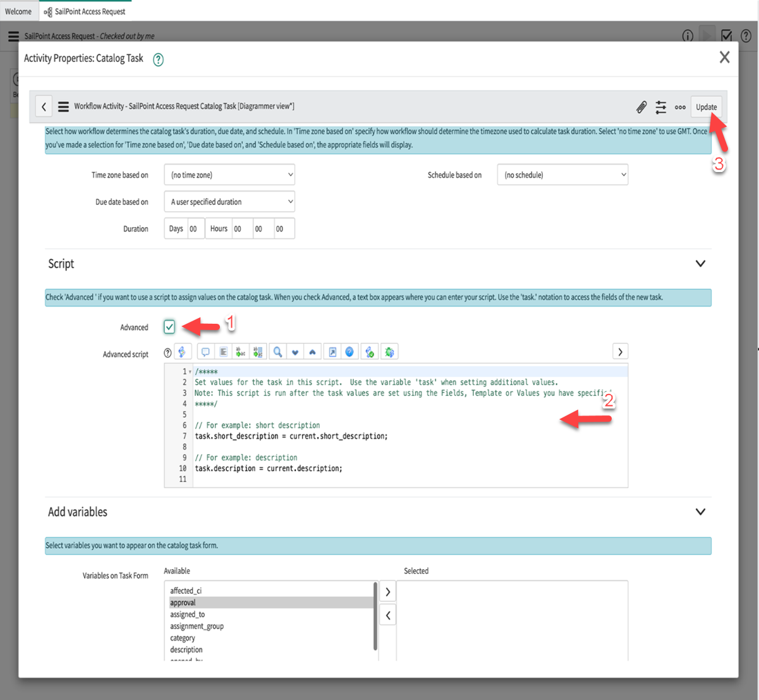Collapse the Add variables section chevron

tap(700, 512)
